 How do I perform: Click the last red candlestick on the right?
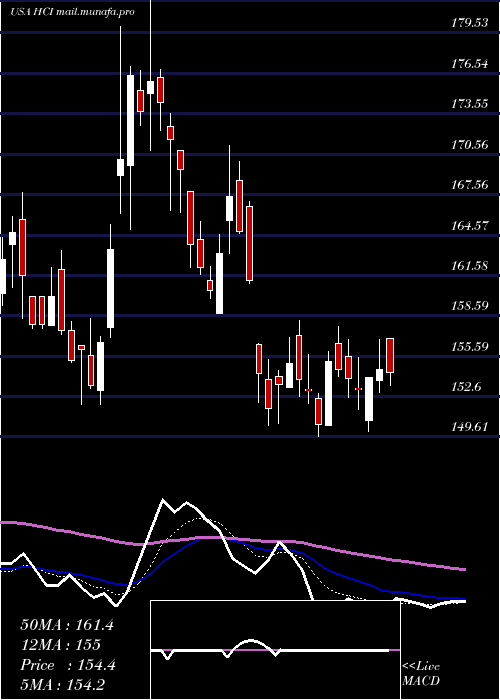(390, 355)
